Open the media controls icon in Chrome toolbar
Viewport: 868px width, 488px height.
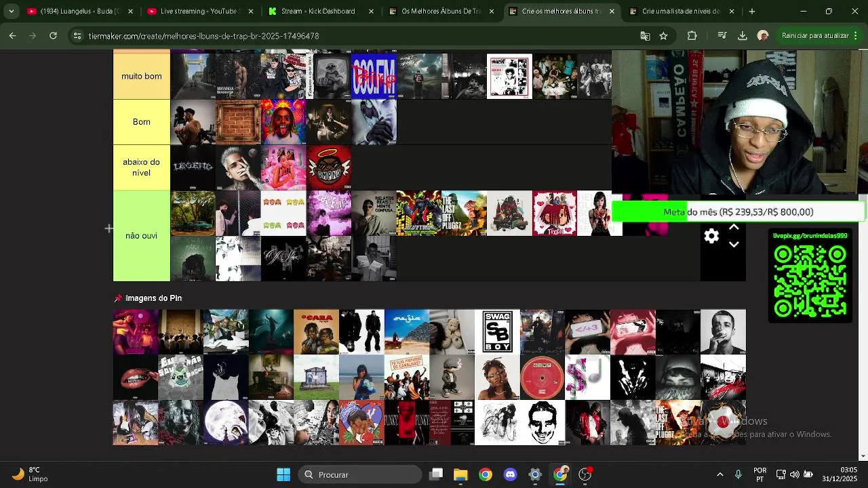(722, 36)
